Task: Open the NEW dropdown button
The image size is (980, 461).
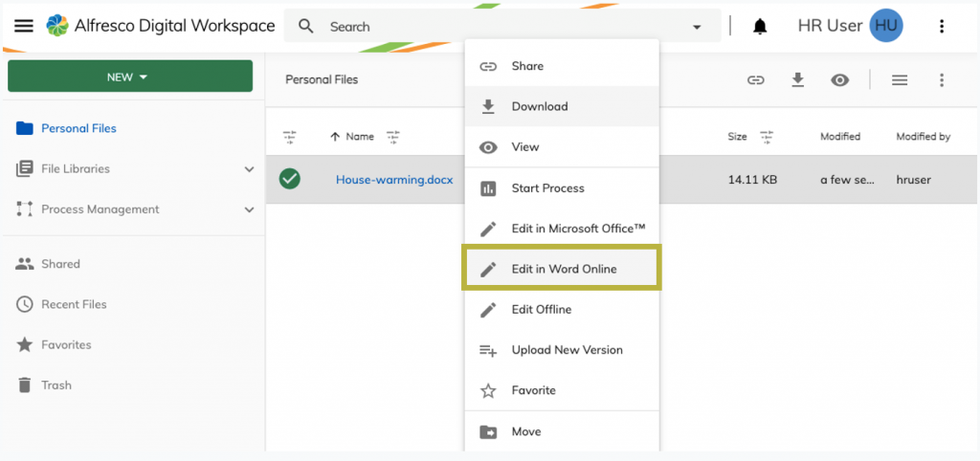Action: (130, 77)
